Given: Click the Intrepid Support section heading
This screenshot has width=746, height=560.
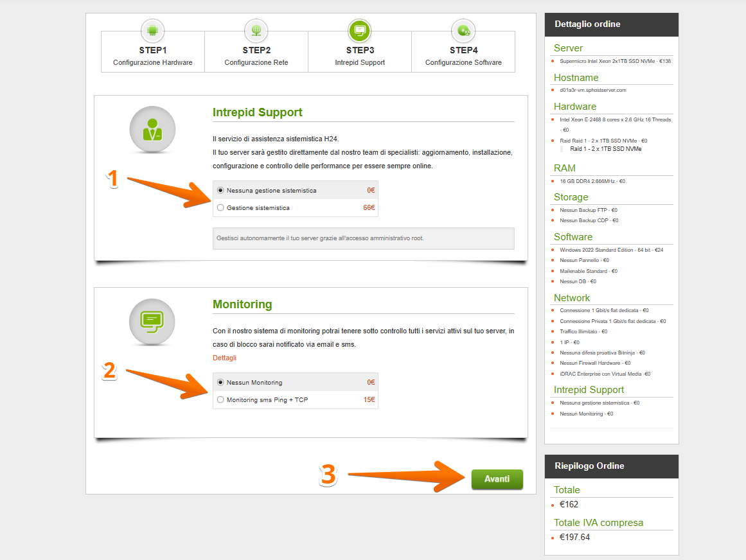Looking at the screenshot, I should coord(257,112).
